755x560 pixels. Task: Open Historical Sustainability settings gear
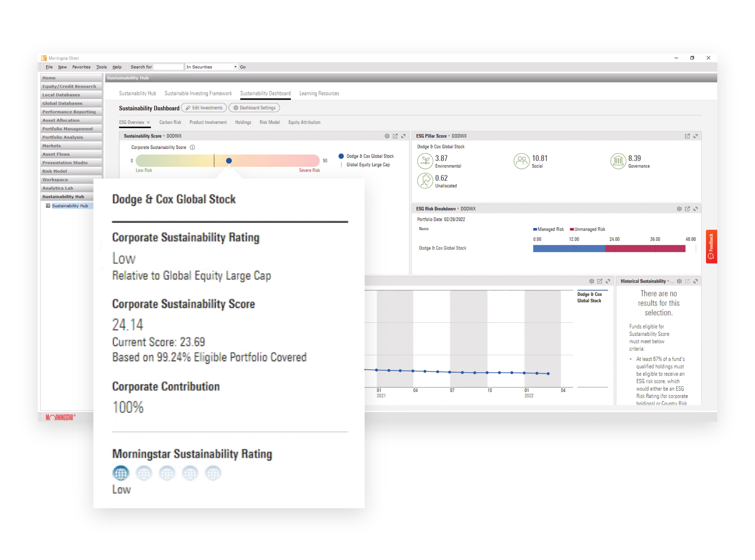[679, 281]
